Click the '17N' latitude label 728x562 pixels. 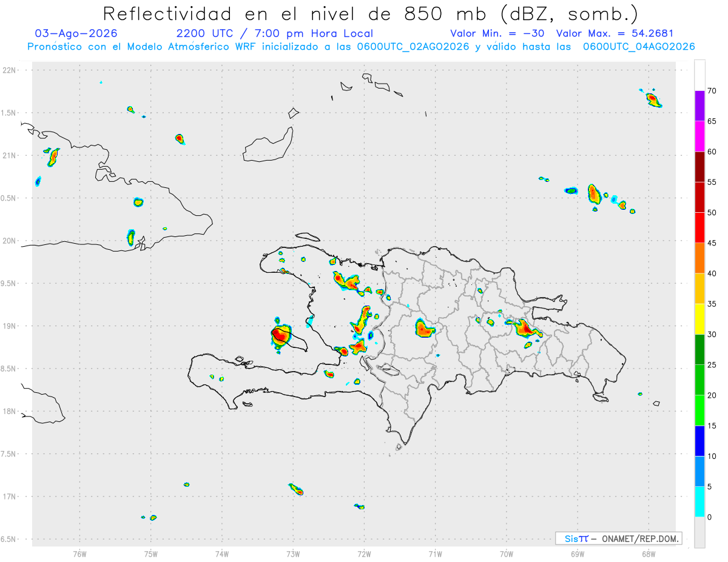tap(9, 497)
